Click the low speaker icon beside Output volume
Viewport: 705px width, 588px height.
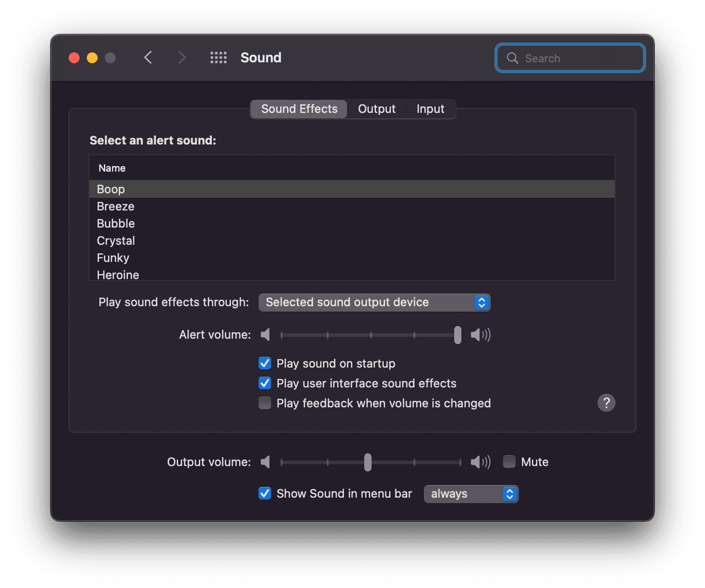265,462
